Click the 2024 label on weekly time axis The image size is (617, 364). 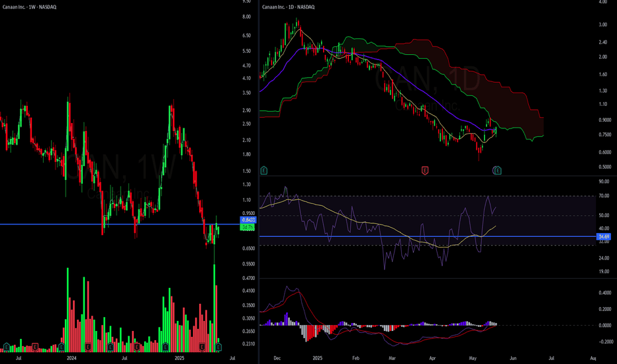click(71, 358)
